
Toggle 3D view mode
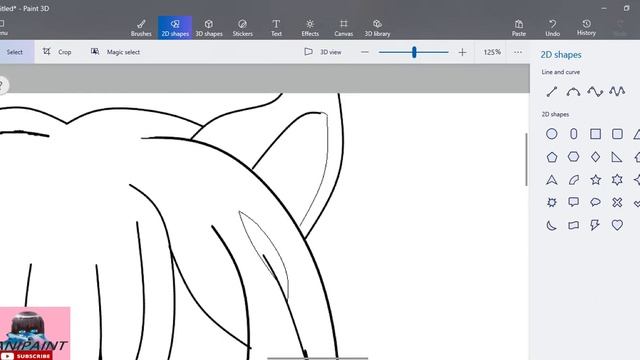323,52
